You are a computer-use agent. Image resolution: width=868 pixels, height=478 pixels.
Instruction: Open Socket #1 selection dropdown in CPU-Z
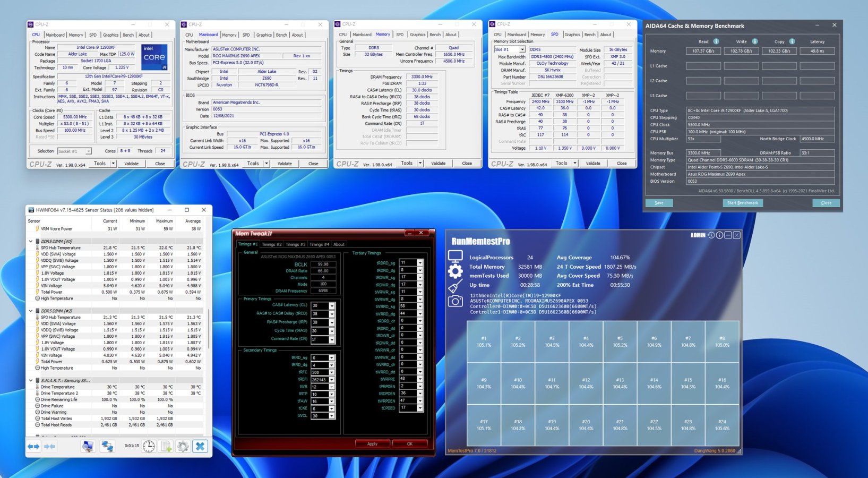coord(88,151)
